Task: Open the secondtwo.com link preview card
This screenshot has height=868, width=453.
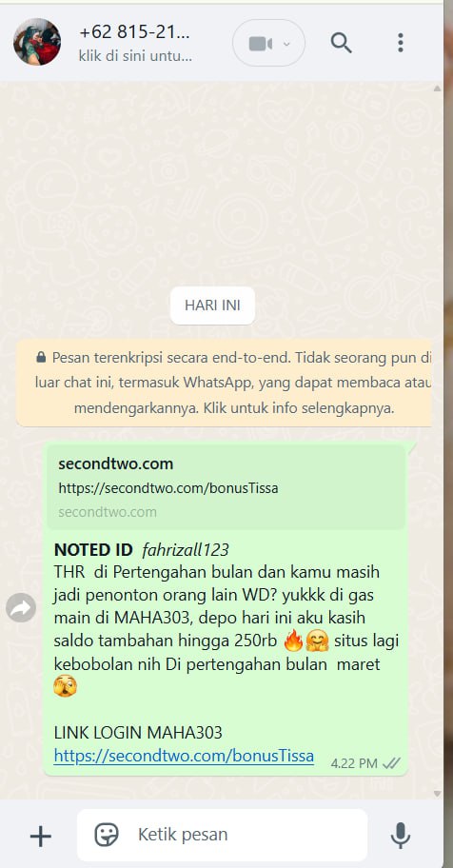Action: [226, 487]
